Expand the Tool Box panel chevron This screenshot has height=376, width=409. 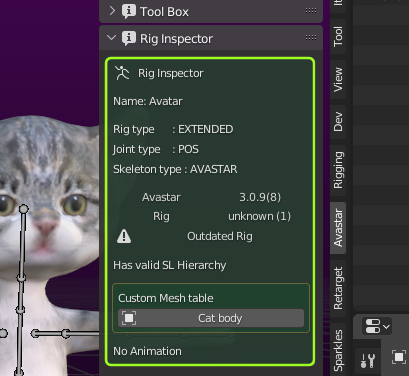pyautogui.click(x=112, y=11)
